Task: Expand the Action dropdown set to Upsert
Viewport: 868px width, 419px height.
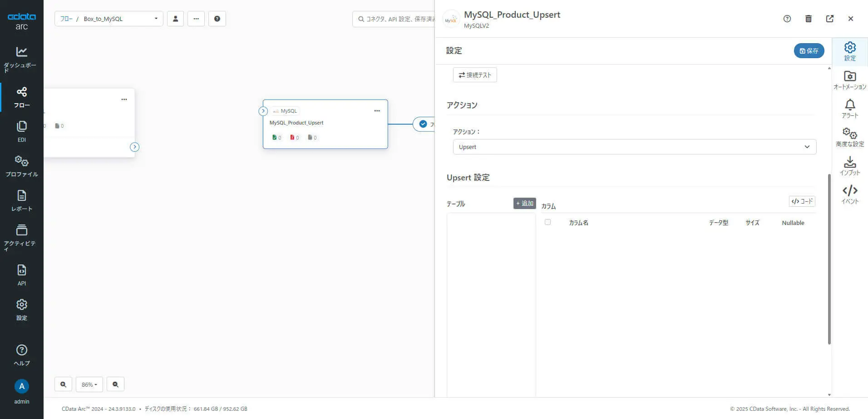Action: 634,147
